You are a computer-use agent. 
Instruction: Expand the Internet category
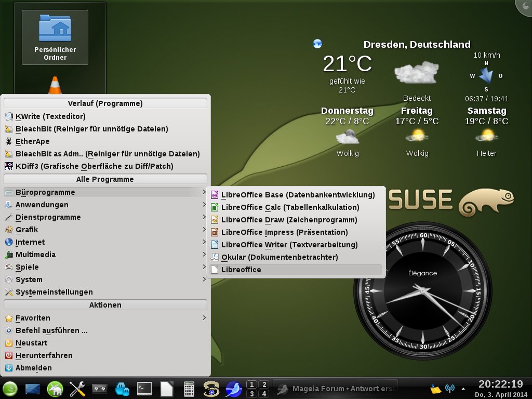[105, 242]
